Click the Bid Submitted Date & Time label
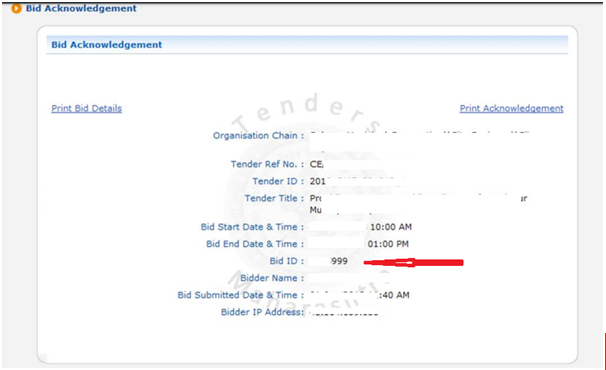The image size is (606, 370). pos(240,295)
